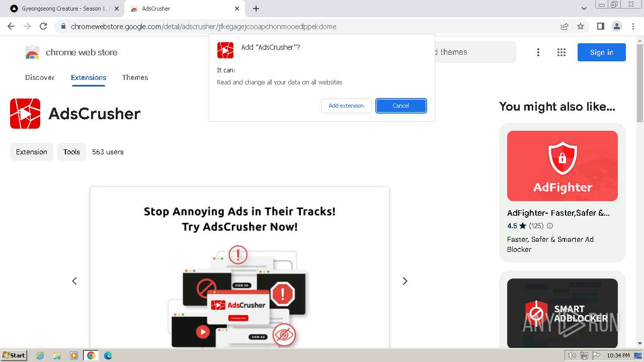Open the Chrome profile avatar
Image resolution: width=644 pixels, height=362 pixels.
point(616,26)
